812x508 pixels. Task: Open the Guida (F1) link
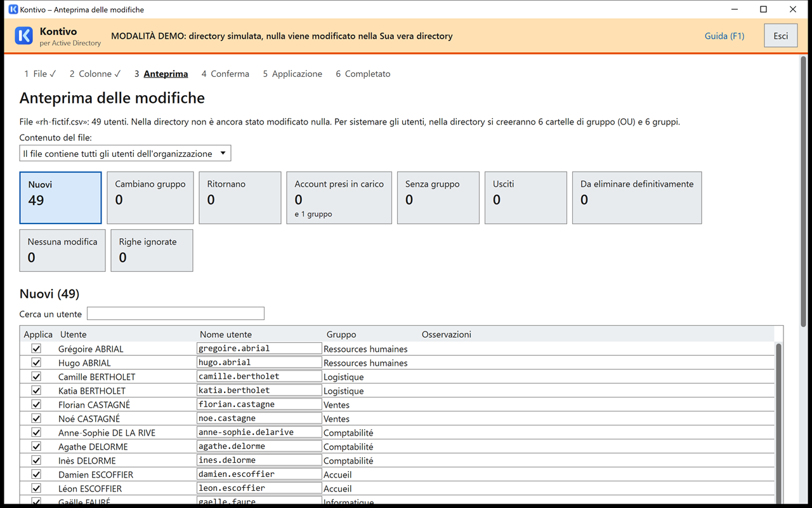point(724,36)
